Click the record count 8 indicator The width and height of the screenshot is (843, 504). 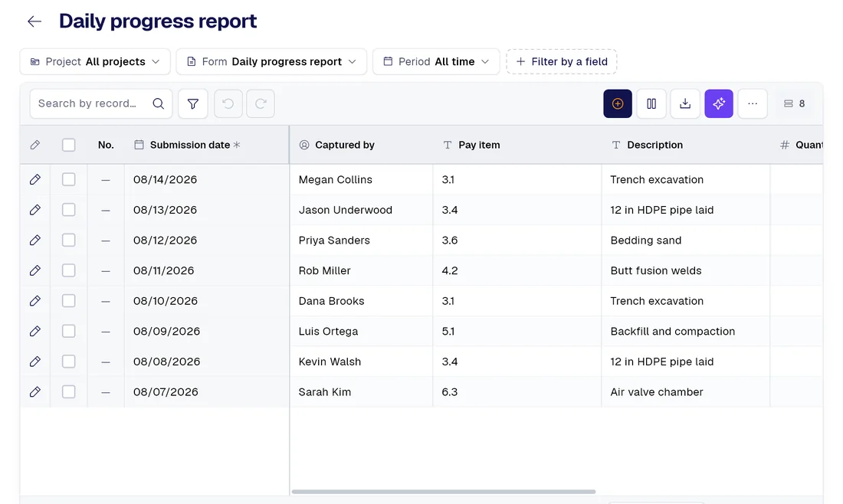[x=794, y=103]
